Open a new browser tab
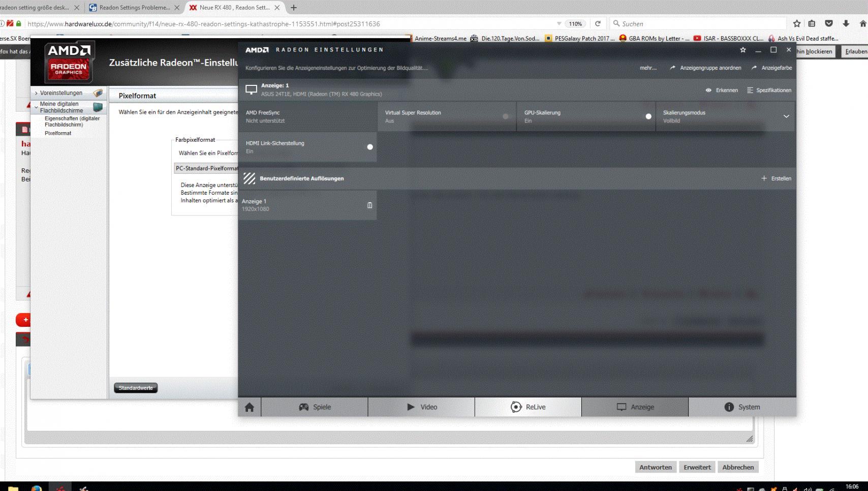 pyautogui.click(x=293, y=8)
